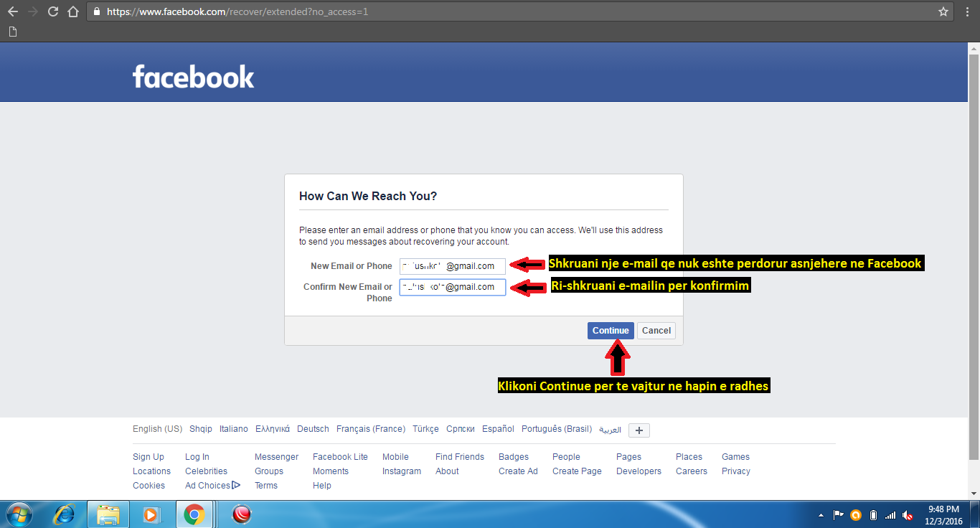Click the page scrollbar down arrow
Image resolution: width=980 pixels, height=528 pixels.
pyautogui.click(x=974, y=493)
